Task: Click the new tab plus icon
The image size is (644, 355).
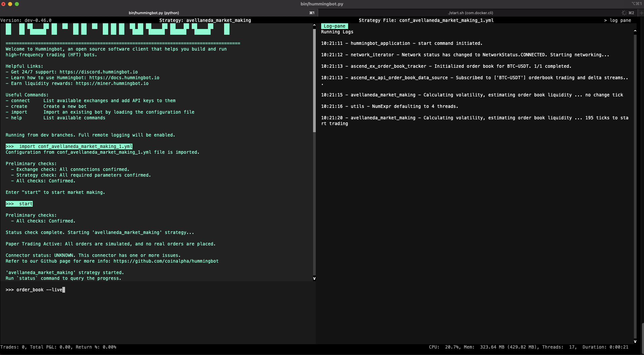Action: [x=641, y=13]
